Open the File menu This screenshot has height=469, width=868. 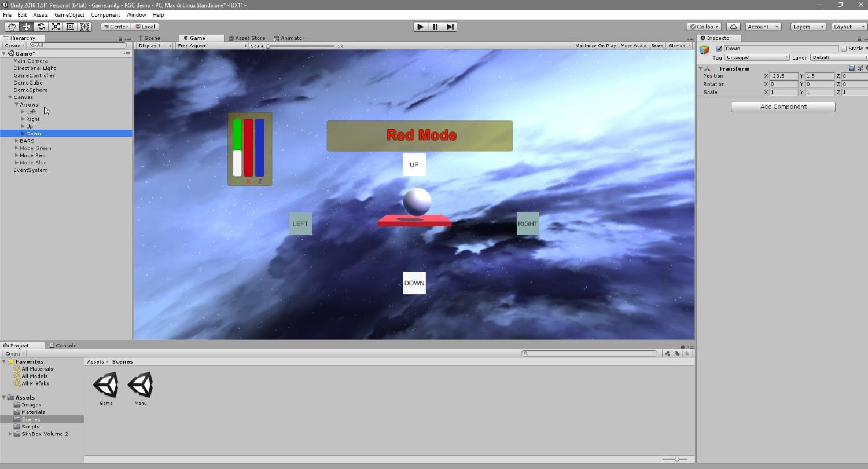click(7, 14)
